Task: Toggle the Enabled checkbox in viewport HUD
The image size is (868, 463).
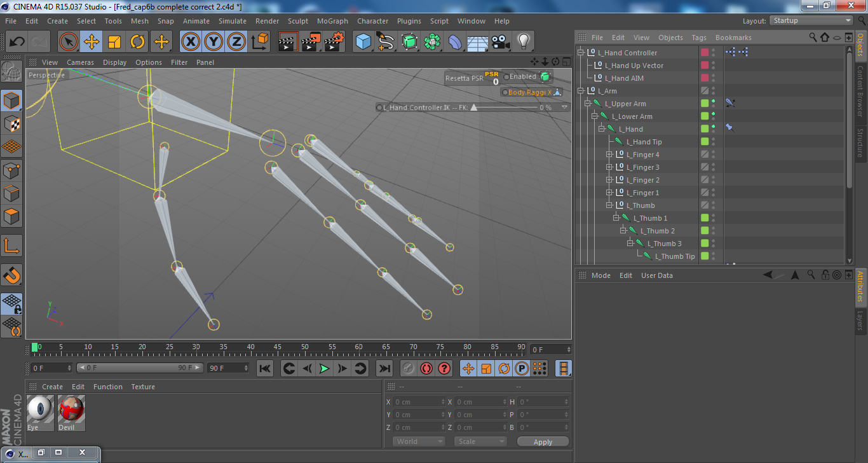Action: click(x=506, y=77)
